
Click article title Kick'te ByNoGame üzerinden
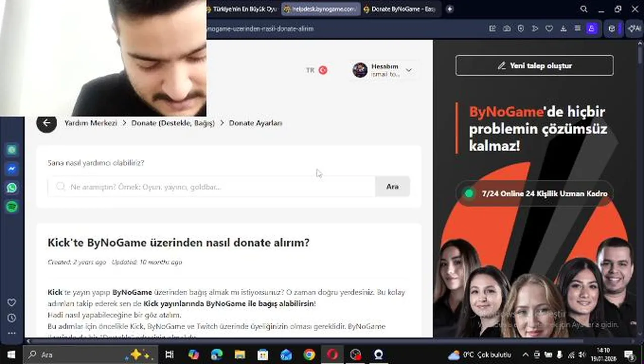(178, 243)
